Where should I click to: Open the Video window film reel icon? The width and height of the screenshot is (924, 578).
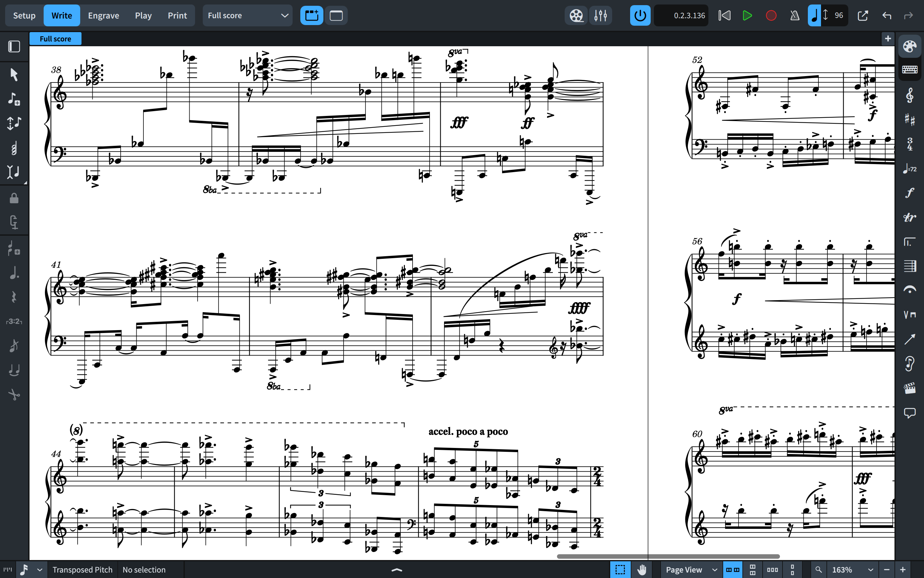[576, 16]
